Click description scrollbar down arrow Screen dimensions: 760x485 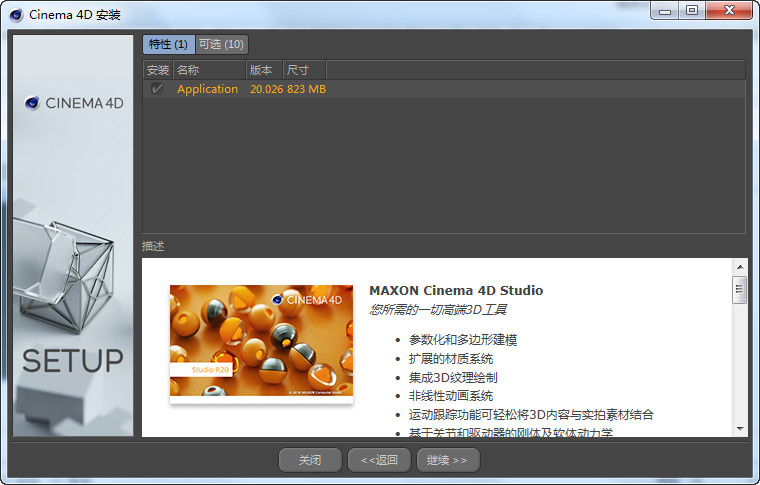coord(740,428)
